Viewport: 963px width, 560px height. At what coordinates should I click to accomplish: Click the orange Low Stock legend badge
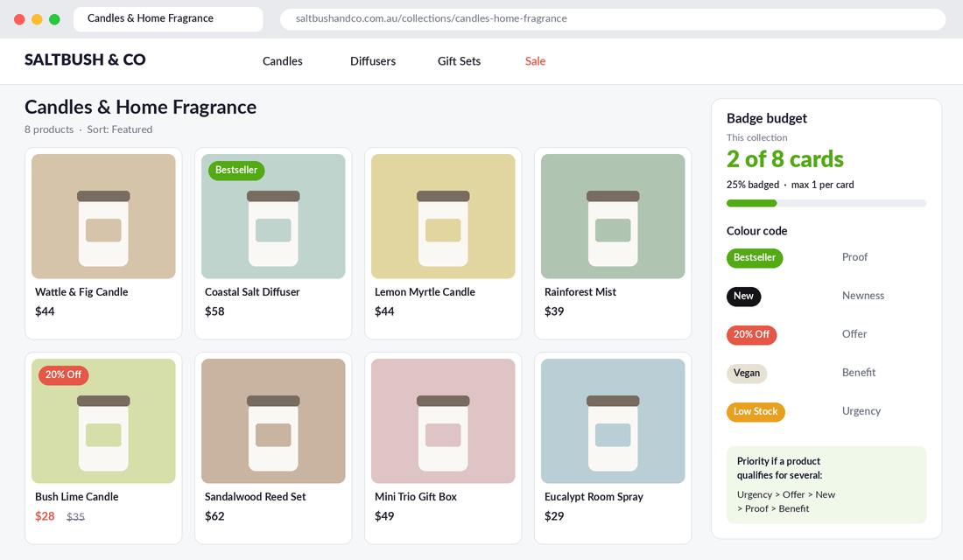(756, 412)
